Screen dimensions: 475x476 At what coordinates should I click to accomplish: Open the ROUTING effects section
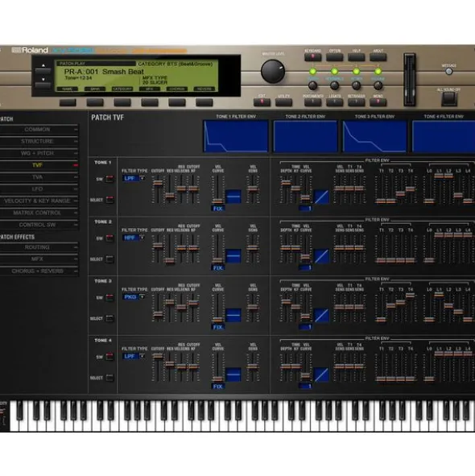[x=38, y=247]
